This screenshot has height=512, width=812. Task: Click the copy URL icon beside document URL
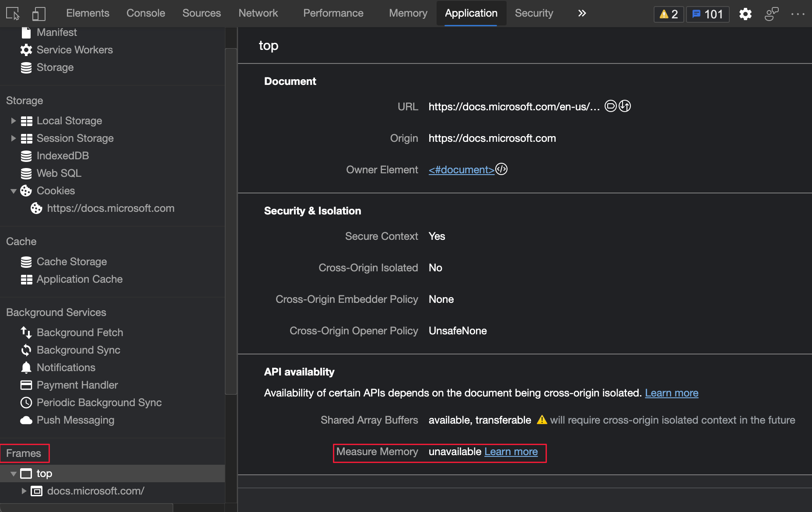611,106
